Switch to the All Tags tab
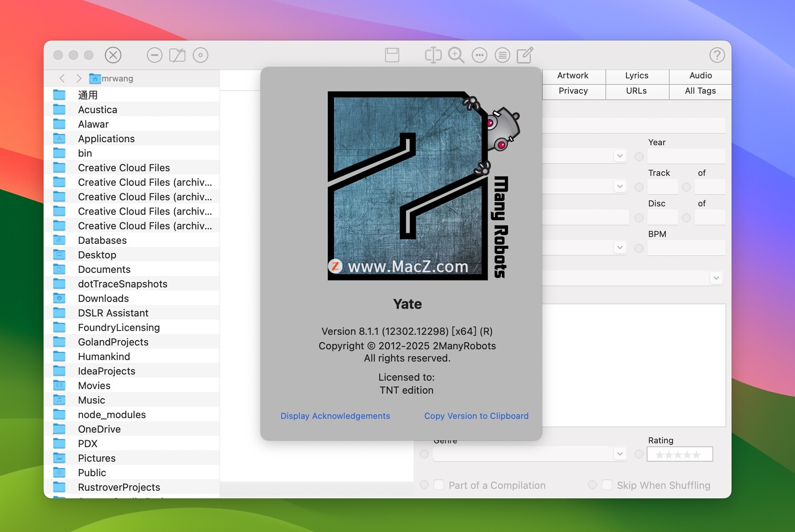795x532 pixels. click(701, 91)
